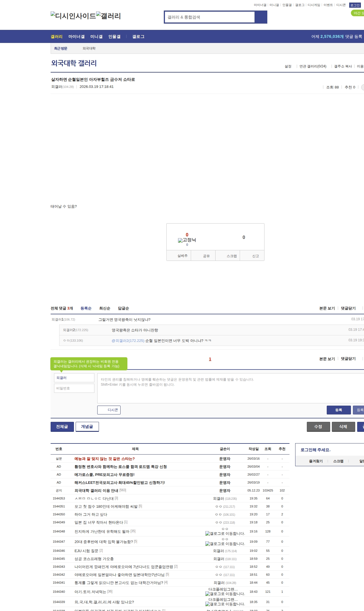The image size is (364, 611).
Task: Select 인물갤 in the blue navigation bar
Action: click(114, 37)
